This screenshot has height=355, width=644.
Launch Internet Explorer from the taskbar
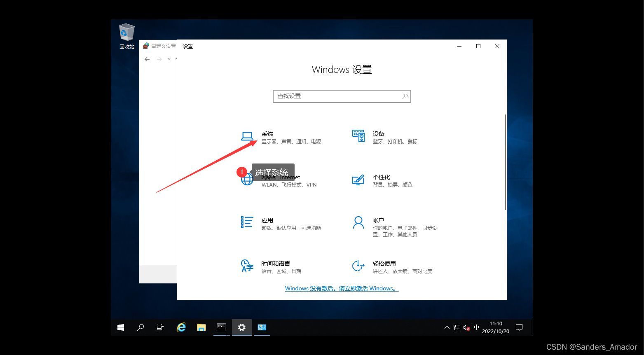(x=181, y=327)
